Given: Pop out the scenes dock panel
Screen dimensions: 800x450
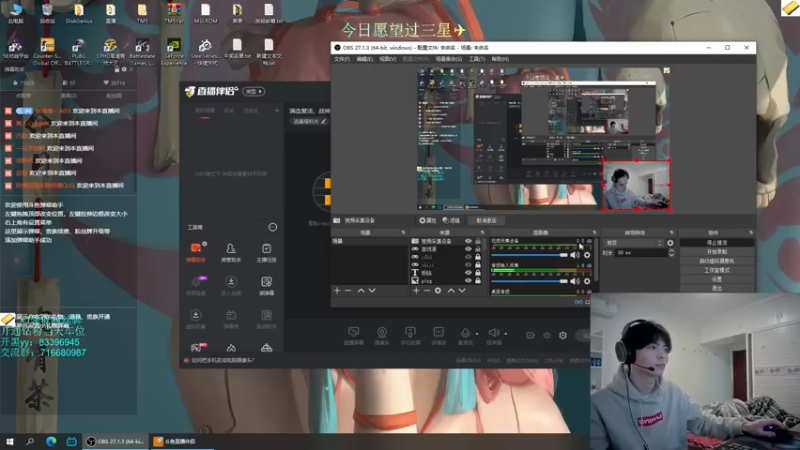Looking at the screenshot, I should [x=403, y=233].
